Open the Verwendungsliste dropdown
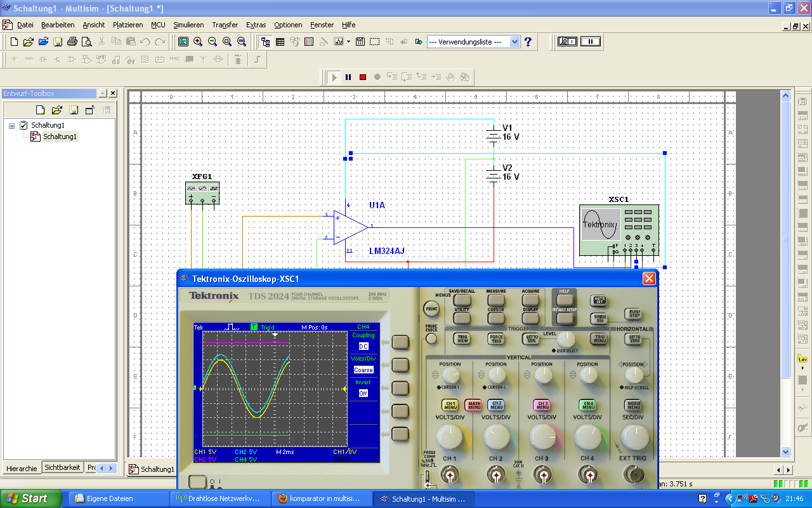The image size is (812, 508). point(514,42)
